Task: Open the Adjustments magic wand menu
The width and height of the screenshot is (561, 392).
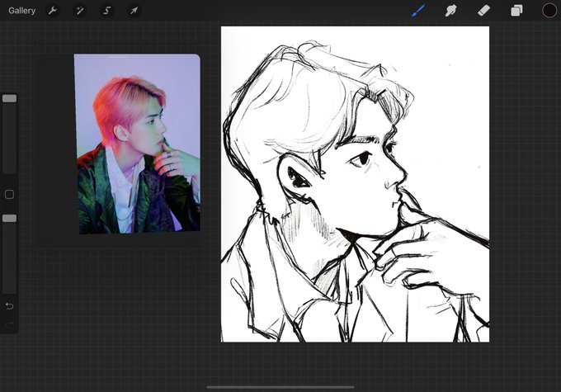Action: coord(80,11)
